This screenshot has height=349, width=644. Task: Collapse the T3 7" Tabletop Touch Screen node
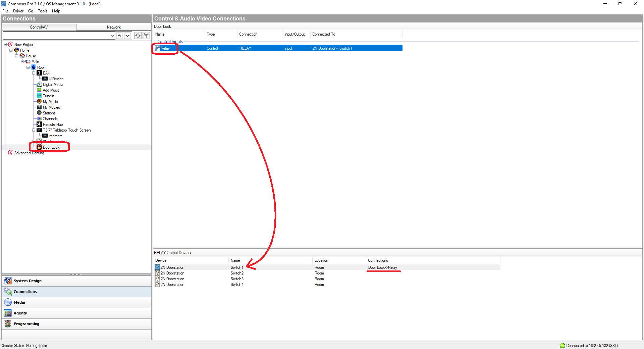[34, 130]
